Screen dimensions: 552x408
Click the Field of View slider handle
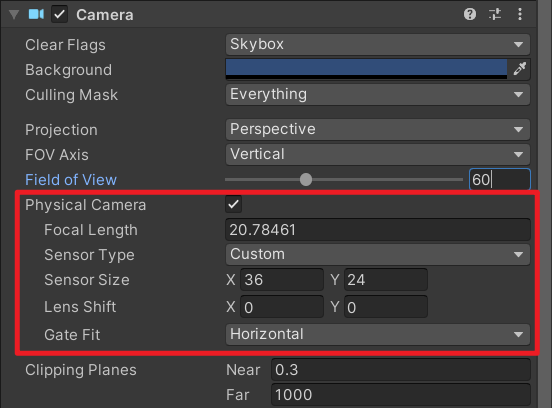click(306, 180)
